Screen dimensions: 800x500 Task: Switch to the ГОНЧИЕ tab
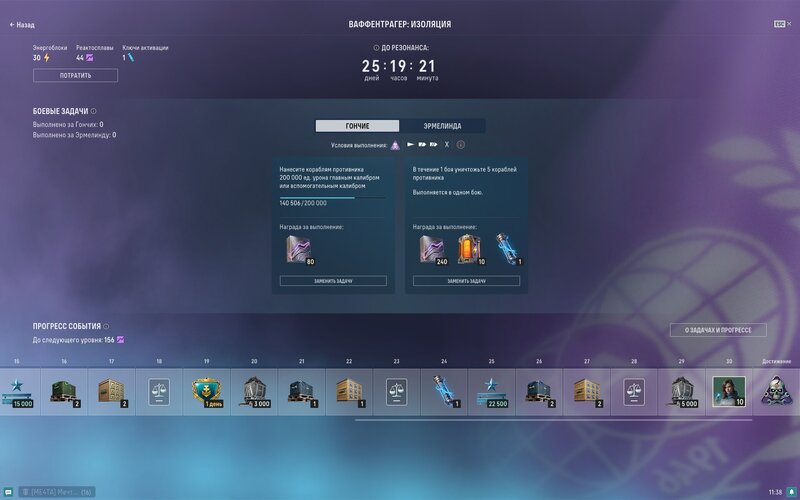pos(357,126)
